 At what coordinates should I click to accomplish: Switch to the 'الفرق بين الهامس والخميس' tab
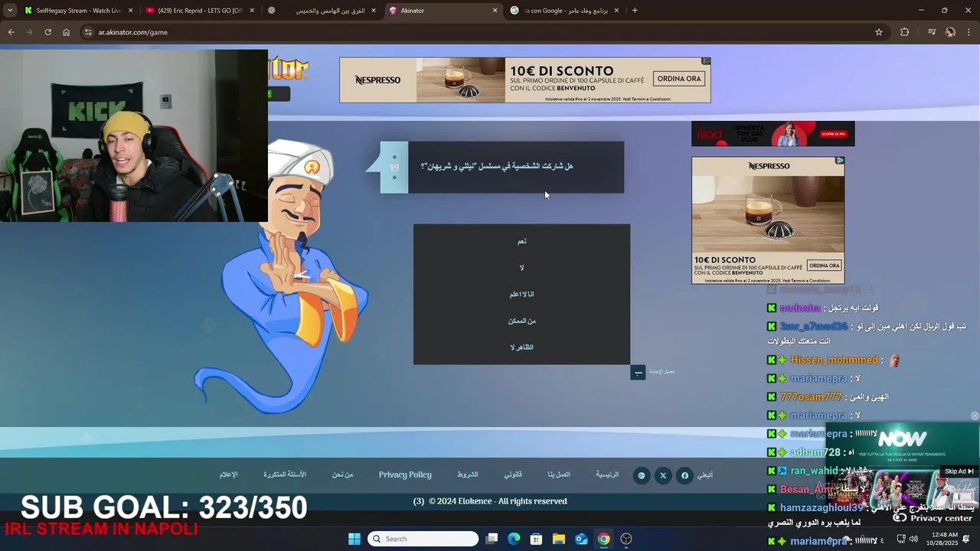coord(323,11)
